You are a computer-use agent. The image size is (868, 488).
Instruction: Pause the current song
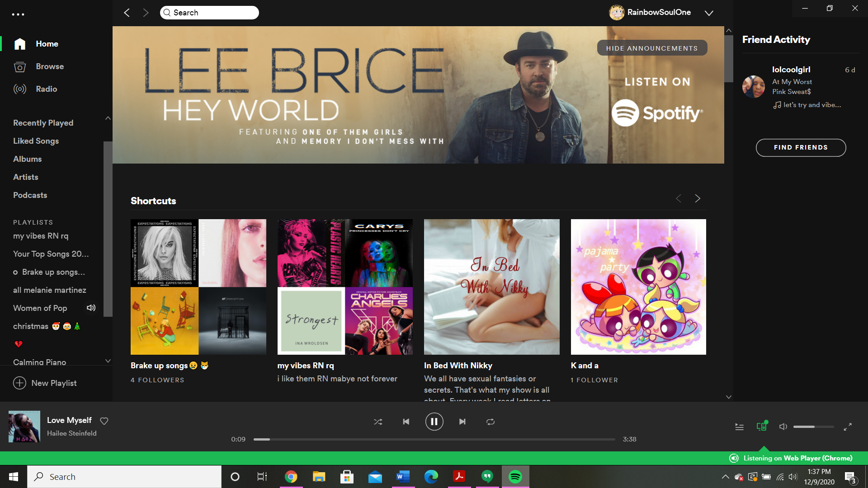434,422
